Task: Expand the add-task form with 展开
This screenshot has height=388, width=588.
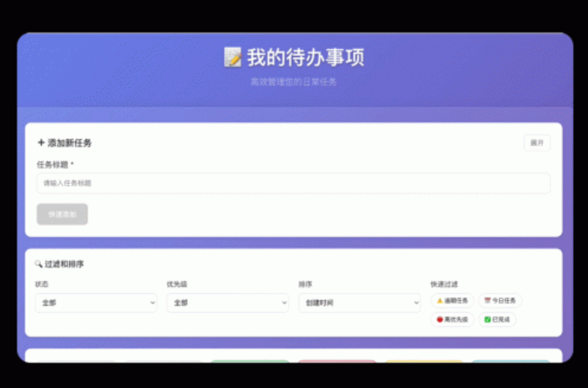Action: tap(537, 143)
